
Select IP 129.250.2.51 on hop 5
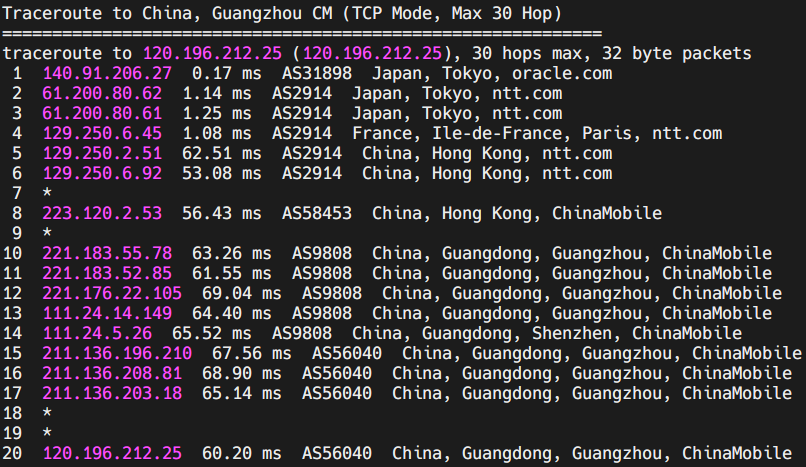click(x=102, y=154)
